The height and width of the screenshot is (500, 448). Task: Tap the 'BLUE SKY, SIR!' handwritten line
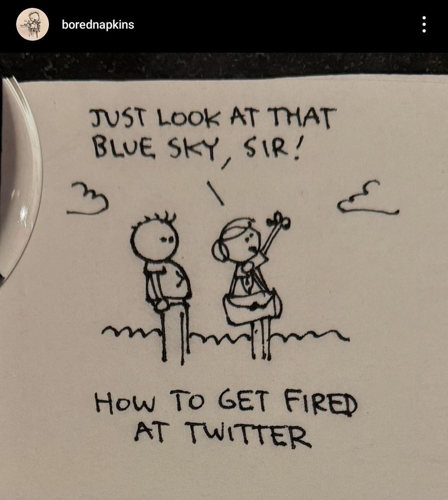coord(197,149)
